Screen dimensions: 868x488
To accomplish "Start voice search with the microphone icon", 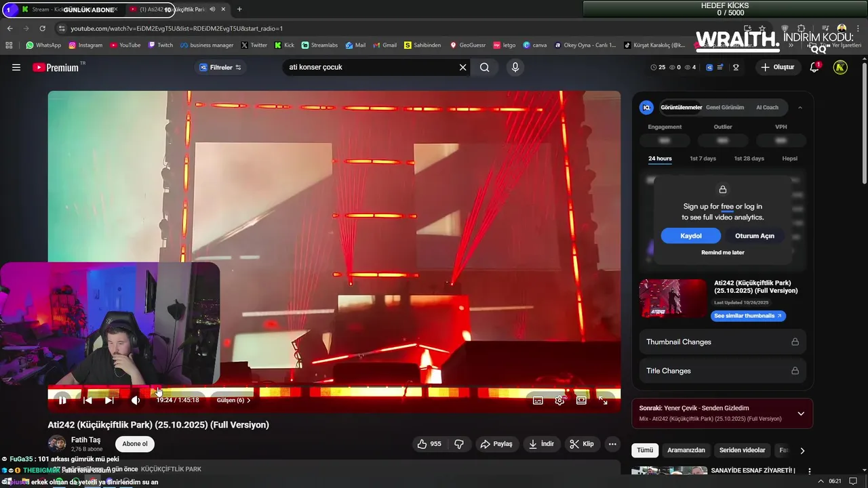I will pos(515,67).
